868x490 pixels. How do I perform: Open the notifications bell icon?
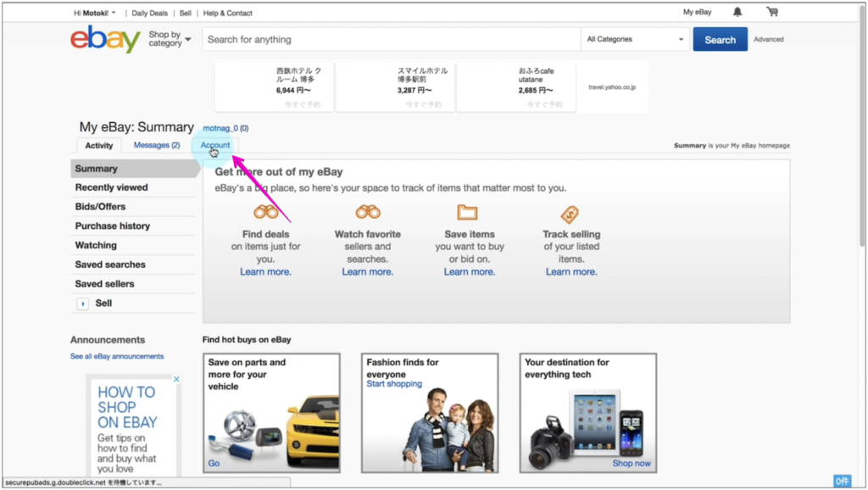point(737,12)
